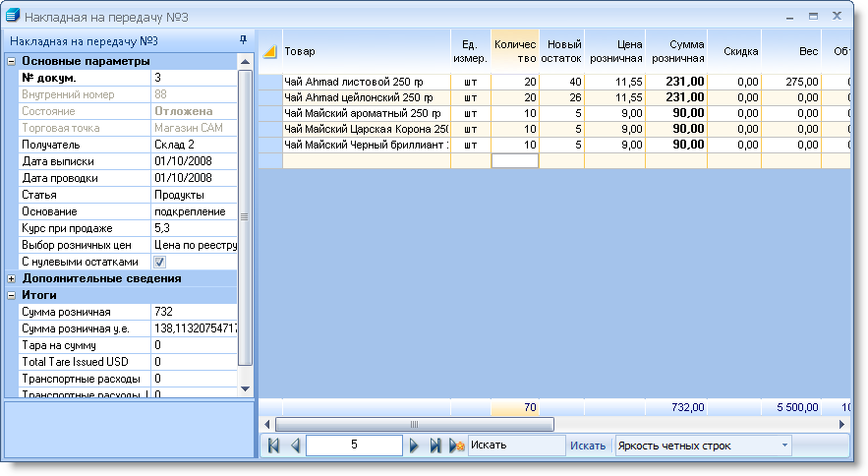868x476 pixels.
Task: Click the Total Tare Issued USD row
Action: click(128, 362)
